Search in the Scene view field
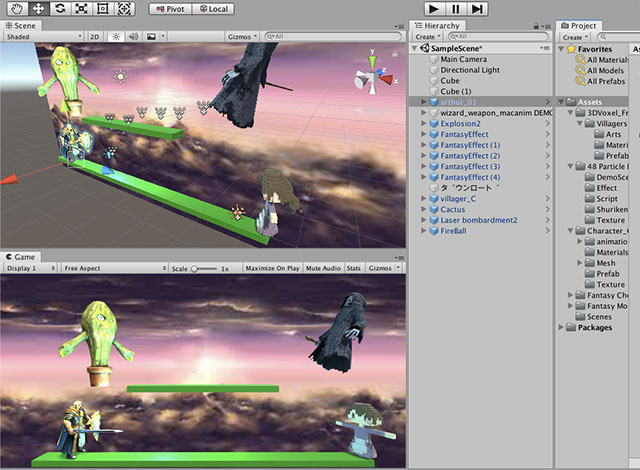Image resolution: width=640 pixels, height=470 pixels. pos(333,36)
